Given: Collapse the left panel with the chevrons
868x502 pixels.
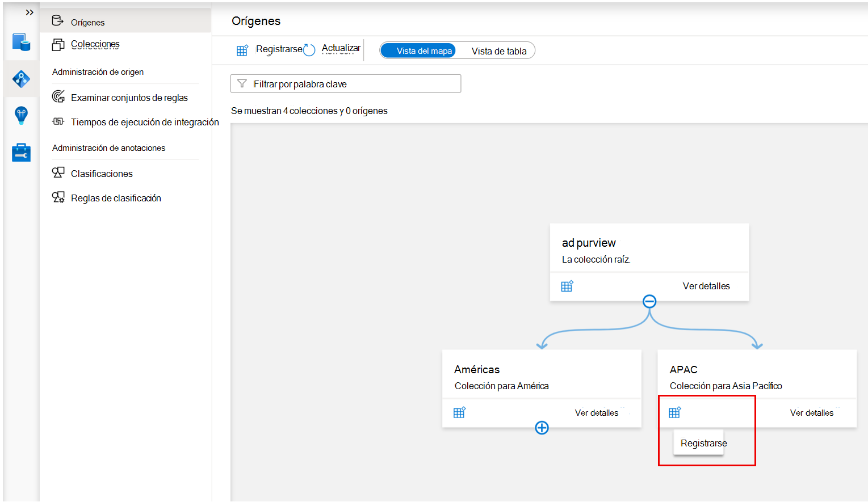Looking at the screenshot, I should point(30,11).
